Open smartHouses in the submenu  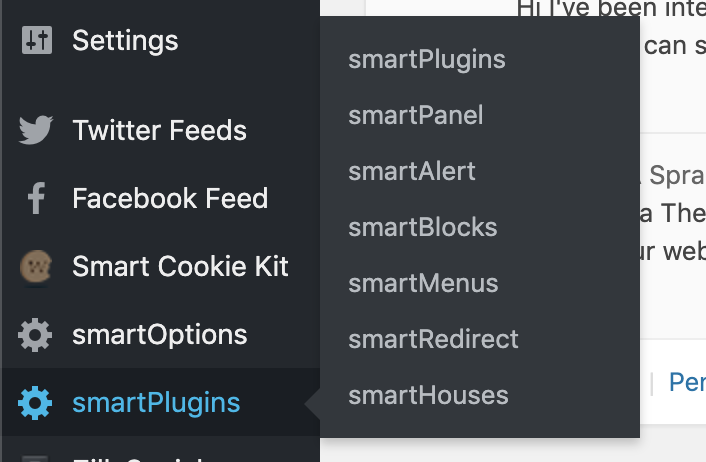(428, 395)
